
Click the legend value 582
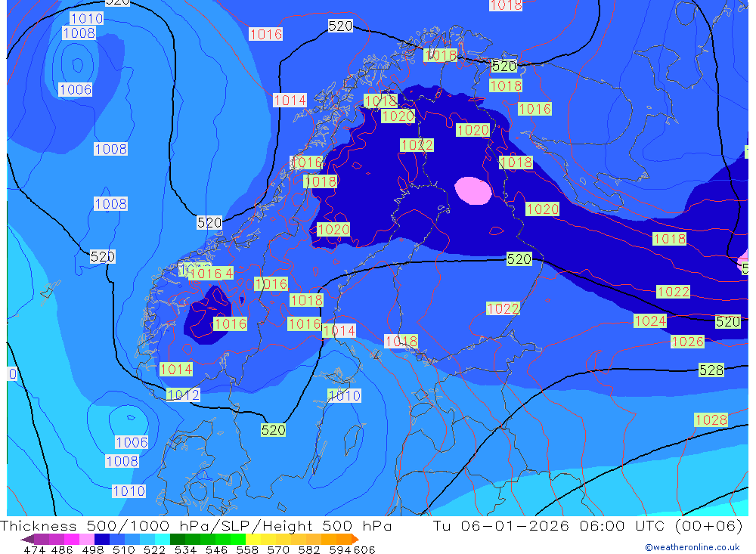point(308,549)
